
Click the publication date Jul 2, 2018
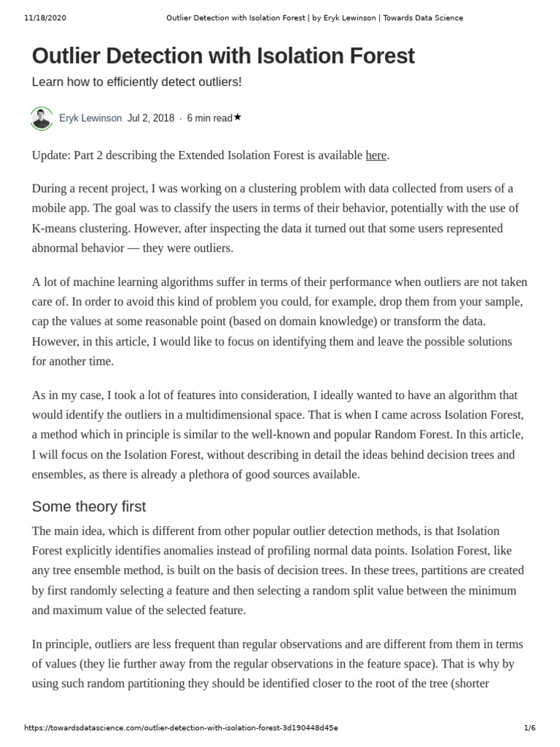point(151,118)
